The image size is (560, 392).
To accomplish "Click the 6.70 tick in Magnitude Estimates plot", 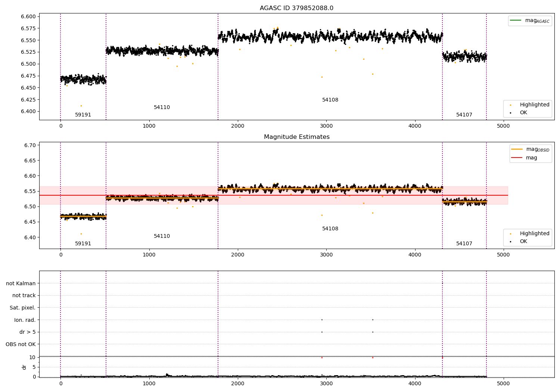I will pyautogui.click(x=30, y=145).
